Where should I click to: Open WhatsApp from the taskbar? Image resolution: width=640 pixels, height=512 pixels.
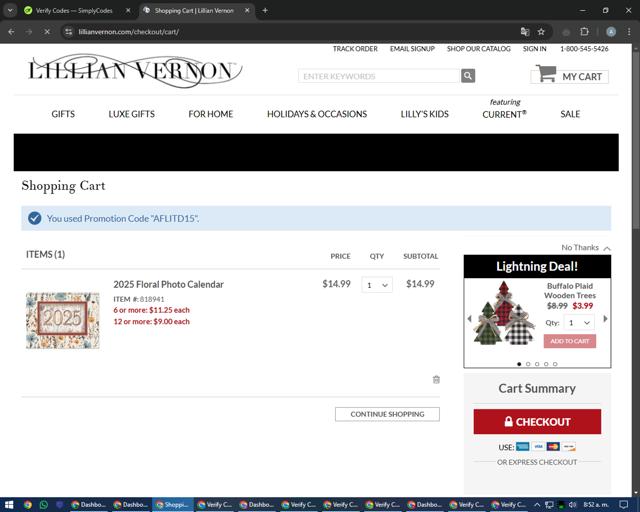(x=44, y=505)
